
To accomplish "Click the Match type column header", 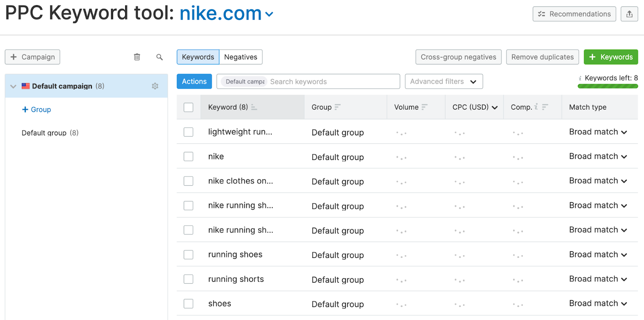I will pyautogui.click(x=588, y=107).
